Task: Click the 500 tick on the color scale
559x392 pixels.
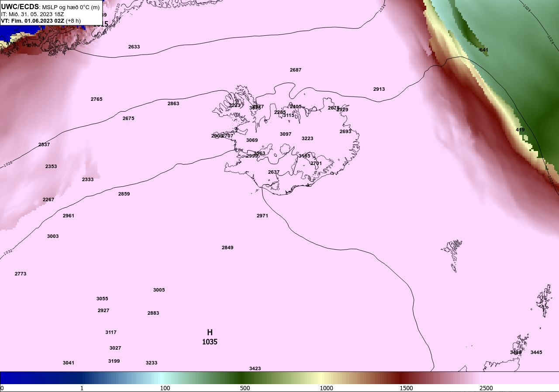Action: [245, 388]
